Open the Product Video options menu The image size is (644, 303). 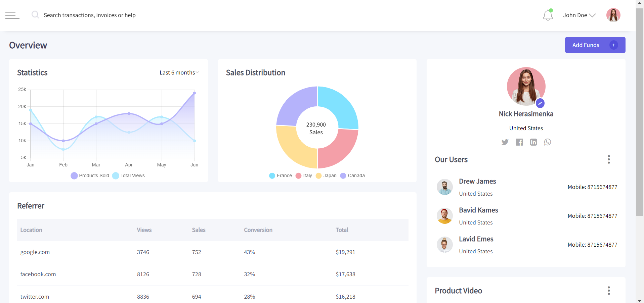pos(608,291)
